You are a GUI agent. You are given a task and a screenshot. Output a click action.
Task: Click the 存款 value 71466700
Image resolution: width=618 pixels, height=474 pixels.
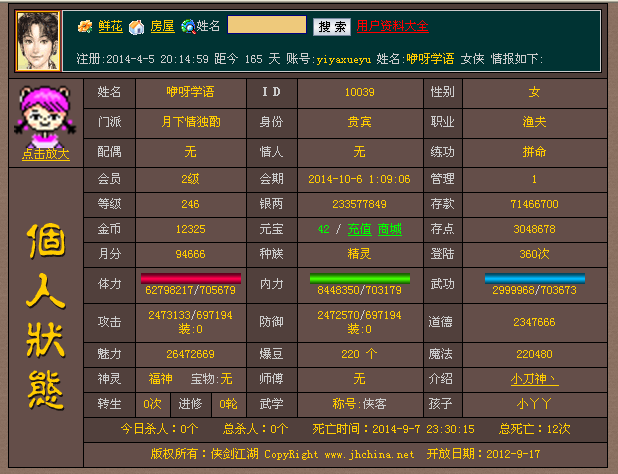[x=534, y=204]
